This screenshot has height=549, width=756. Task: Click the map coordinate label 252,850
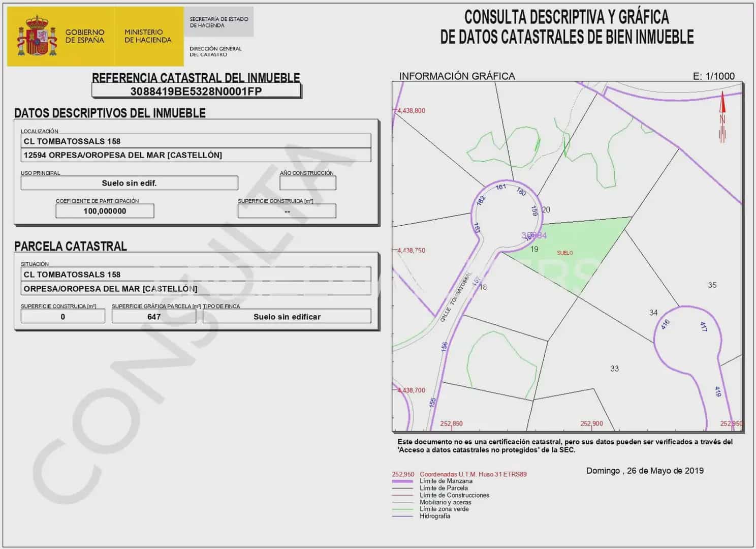(x=451, y=423)
